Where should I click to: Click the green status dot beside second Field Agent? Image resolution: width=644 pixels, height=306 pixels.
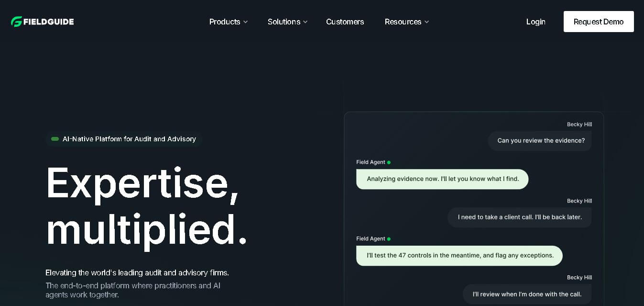(x=389, y=239)
